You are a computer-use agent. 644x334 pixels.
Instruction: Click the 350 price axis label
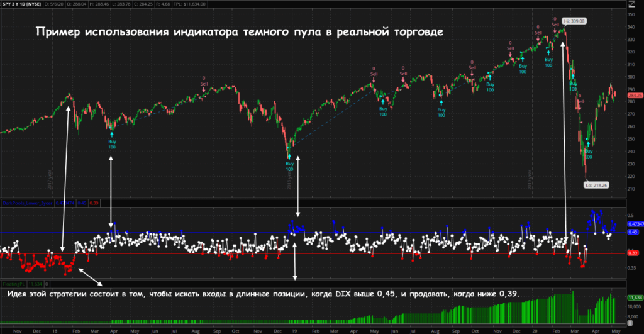631,14
